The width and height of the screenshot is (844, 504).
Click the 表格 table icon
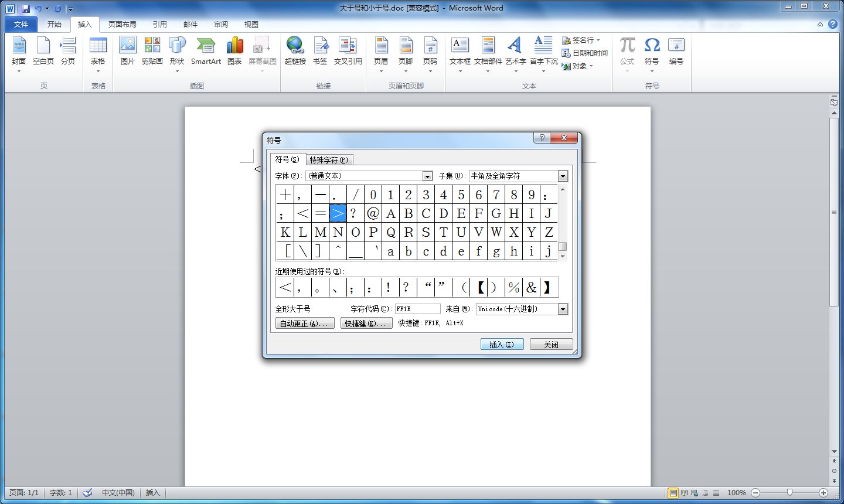tap(98, 52)
